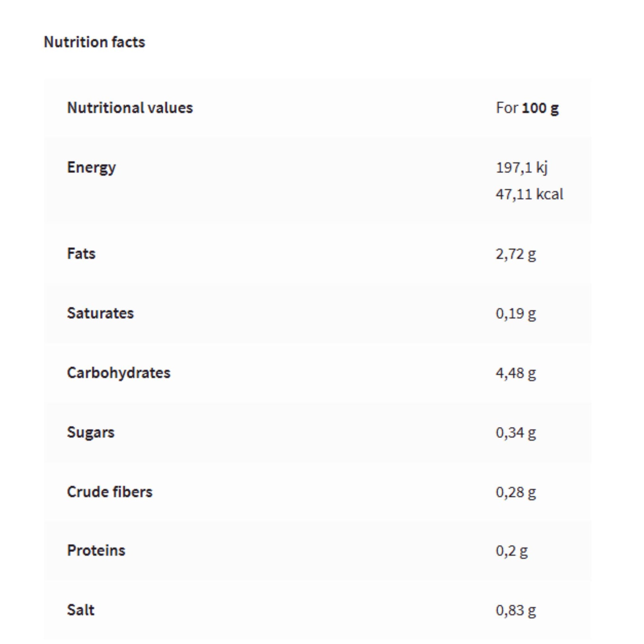Image resolution: width=644 pixels, height=644 pixels.
Task: Click the 0,34 g sugars value
Action: tap(516, 433)
